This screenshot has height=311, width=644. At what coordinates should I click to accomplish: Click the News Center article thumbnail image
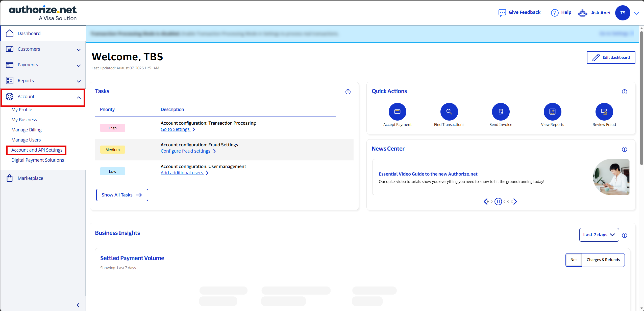tap(611, 177)
